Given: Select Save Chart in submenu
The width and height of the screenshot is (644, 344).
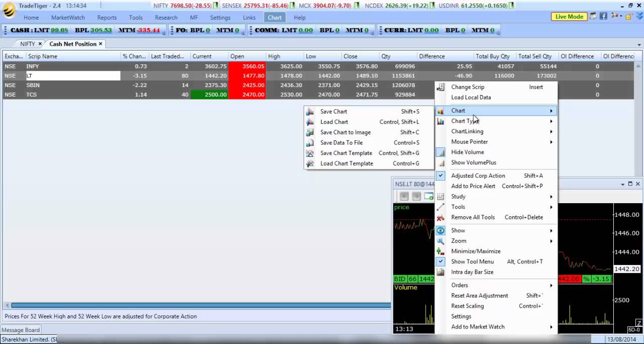Looking at the screenshot, I should (x=369, y=112).
